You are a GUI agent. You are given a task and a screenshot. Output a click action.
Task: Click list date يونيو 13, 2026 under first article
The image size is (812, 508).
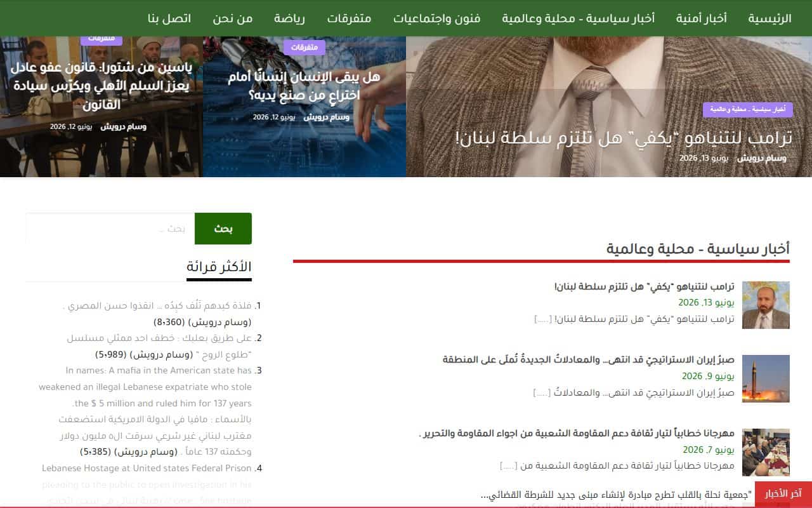coord(706,302)
